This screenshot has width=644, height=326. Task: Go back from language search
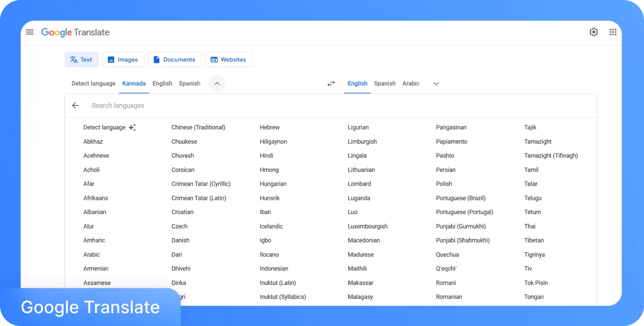76,106
